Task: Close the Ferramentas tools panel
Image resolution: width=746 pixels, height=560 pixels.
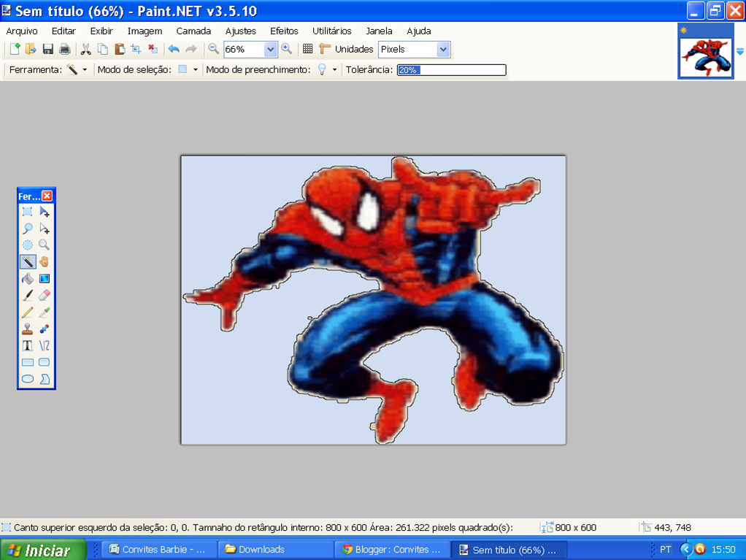Action: pyautogui.click(x=47, y=196)
